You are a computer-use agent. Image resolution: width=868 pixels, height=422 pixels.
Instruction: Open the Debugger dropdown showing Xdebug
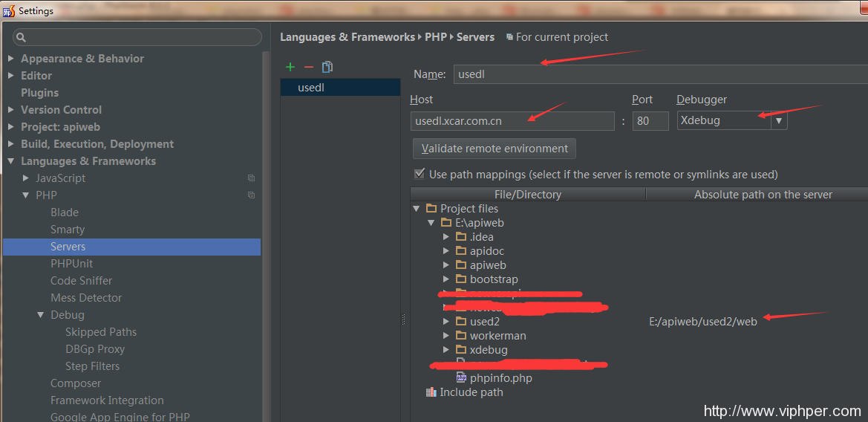(779, 120)
